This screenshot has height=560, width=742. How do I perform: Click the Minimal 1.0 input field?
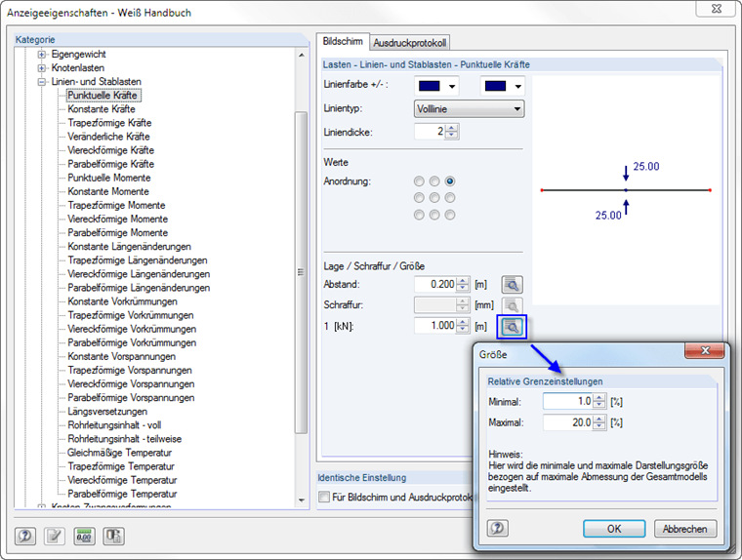[568, 402]
